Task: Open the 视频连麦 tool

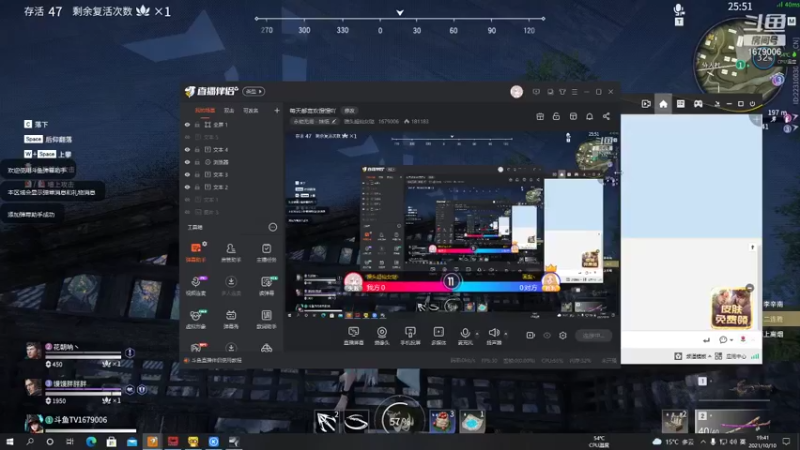Action: tap(196, 286)
